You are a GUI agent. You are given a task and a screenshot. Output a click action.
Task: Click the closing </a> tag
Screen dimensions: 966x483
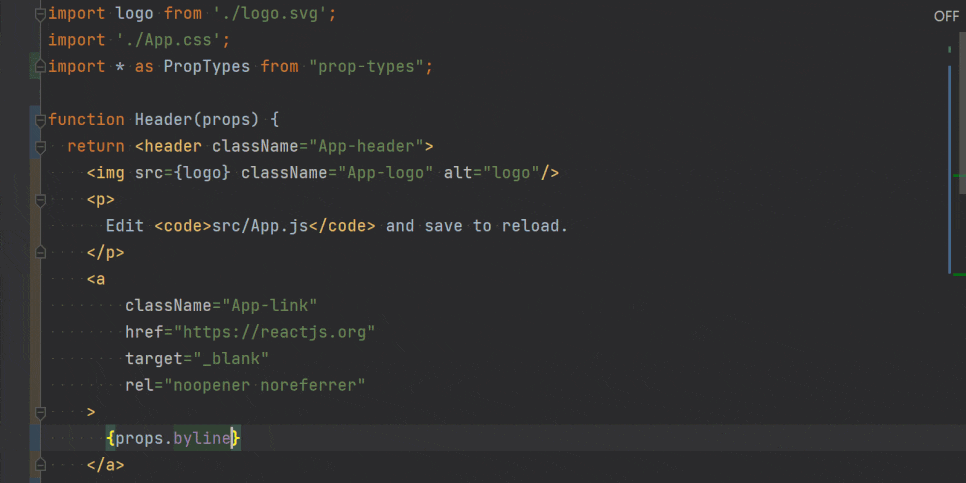[x=106, y=465]
